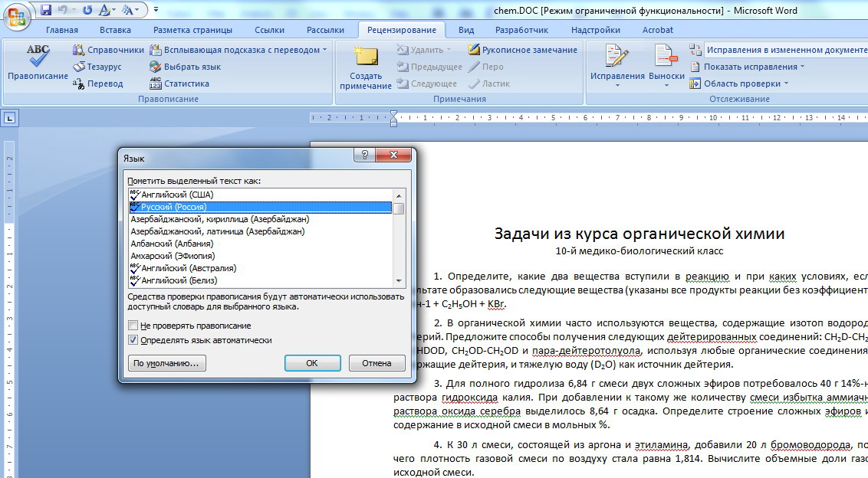Select the Ластик eraser tool

488,83
